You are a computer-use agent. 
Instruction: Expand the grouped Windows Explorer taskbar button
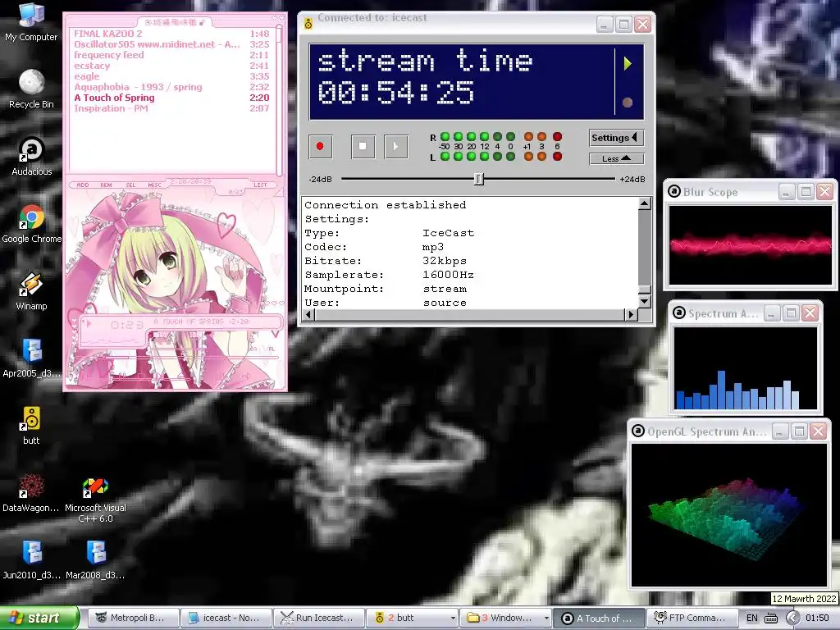[505, 618]
